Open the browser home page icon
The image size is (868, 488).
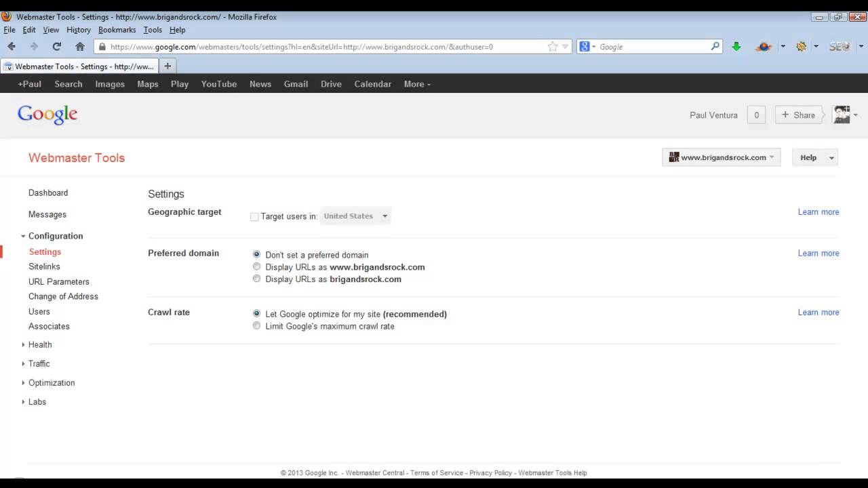tap(80, 47)
